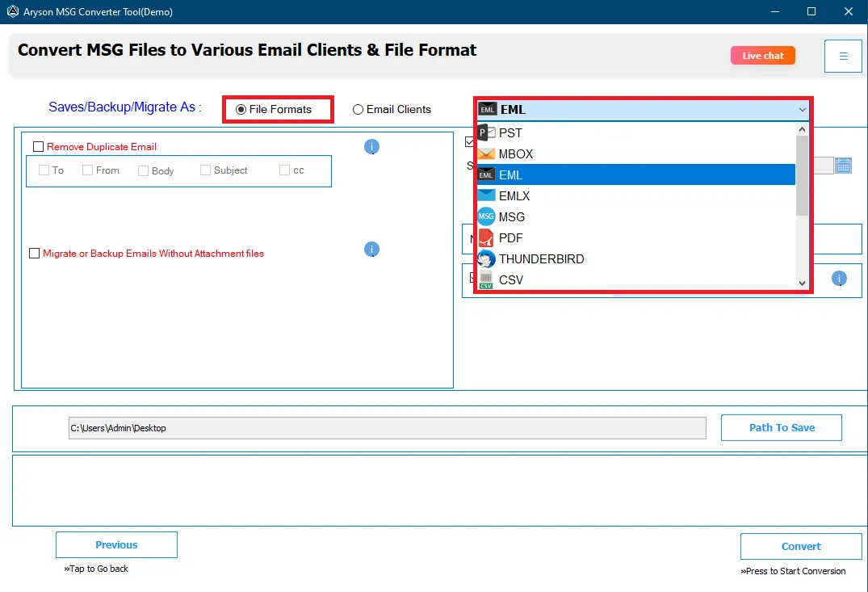
Task: Click the format list scroll-up arrow
Action: (802, 129)
